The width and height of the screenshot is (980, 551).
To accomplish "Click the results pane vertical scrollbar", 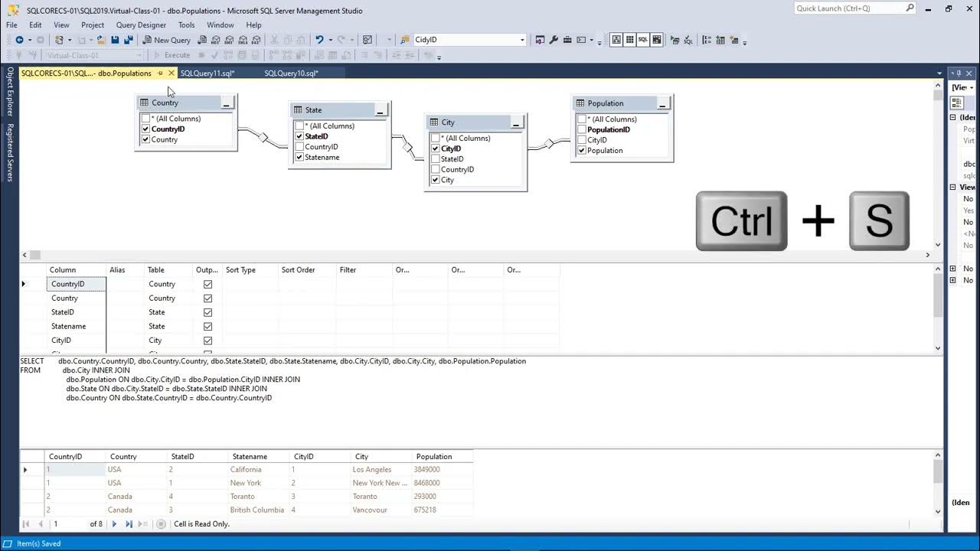I will pyautogui.click(x=939, y=484).
